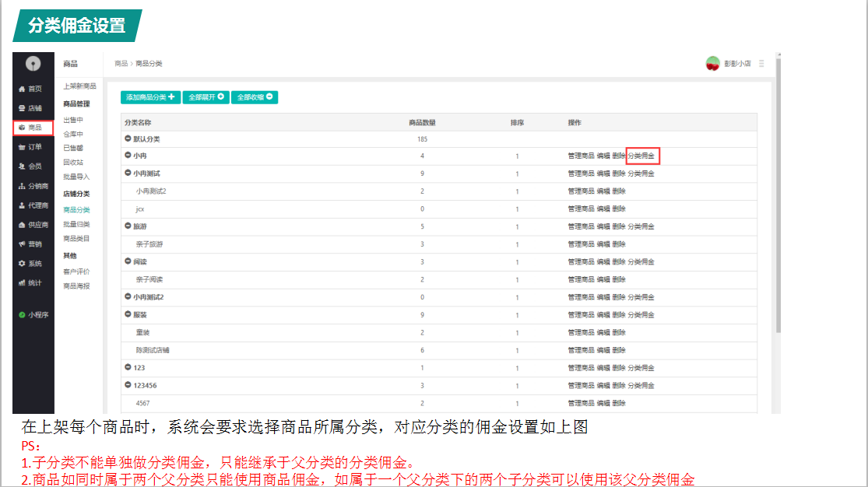The height and width of the screenshot is (487, 868).
Task: Open the 首页 home icon in sidebar
Action: click(x=23, y=89)
